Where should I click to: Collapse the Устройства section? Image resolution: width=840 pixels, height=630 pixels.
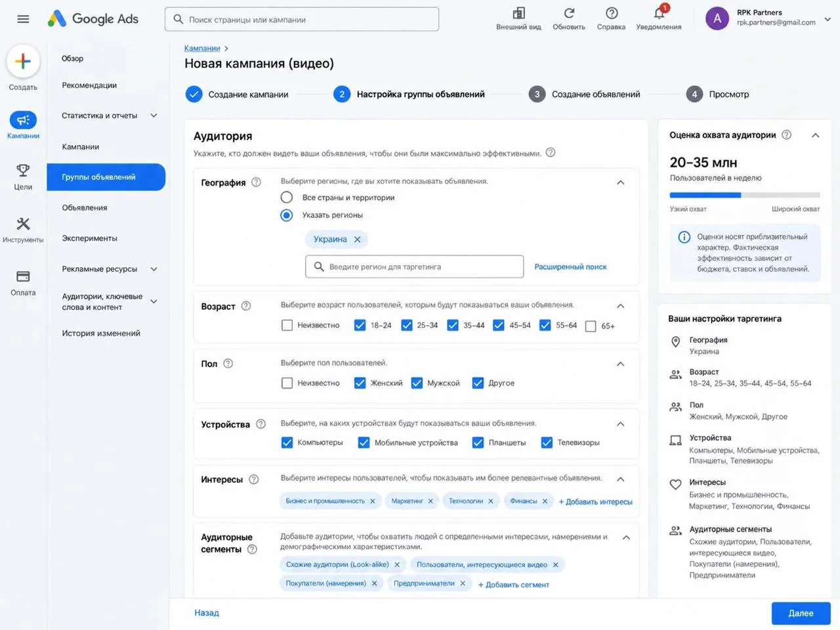coord(620,424)
